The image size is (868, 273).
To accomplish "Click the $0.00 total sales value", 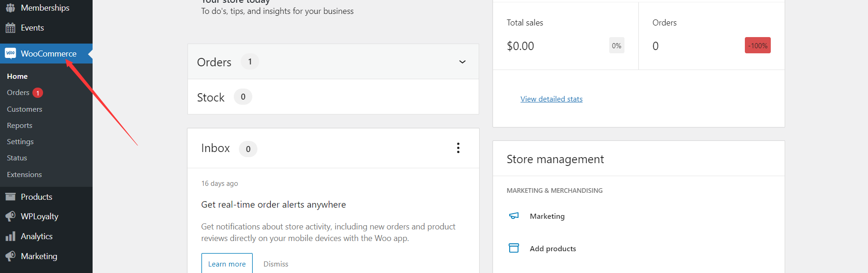I will click(520, 46).
